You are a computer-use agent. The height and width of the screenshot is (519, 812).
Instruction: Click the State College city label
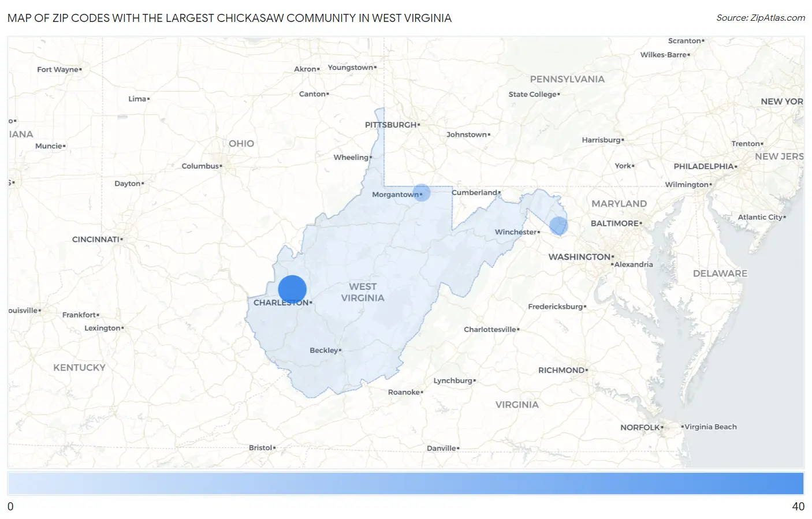tap(532, 95)
